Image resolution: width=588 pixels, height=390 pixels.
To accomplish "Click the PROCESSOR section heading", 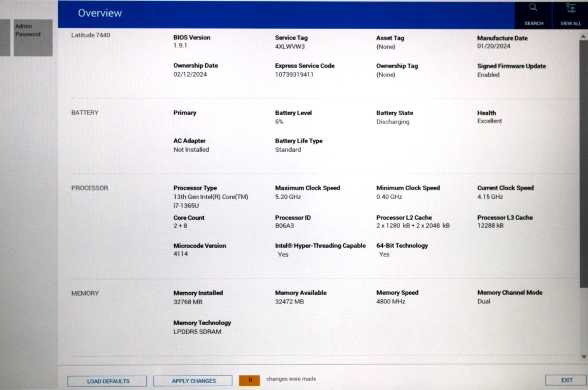I will [x=89, y=188].
